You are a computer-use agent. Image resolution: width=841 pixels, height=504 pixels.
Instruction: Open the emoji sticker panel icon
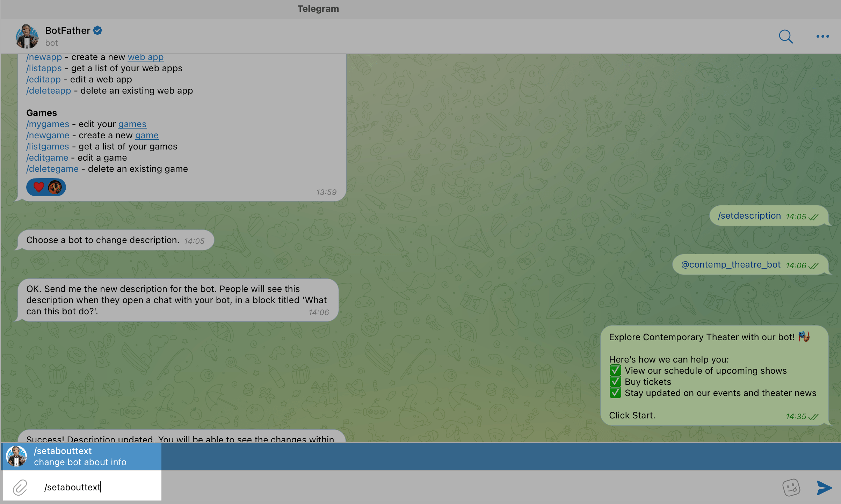tap(791, 487)
